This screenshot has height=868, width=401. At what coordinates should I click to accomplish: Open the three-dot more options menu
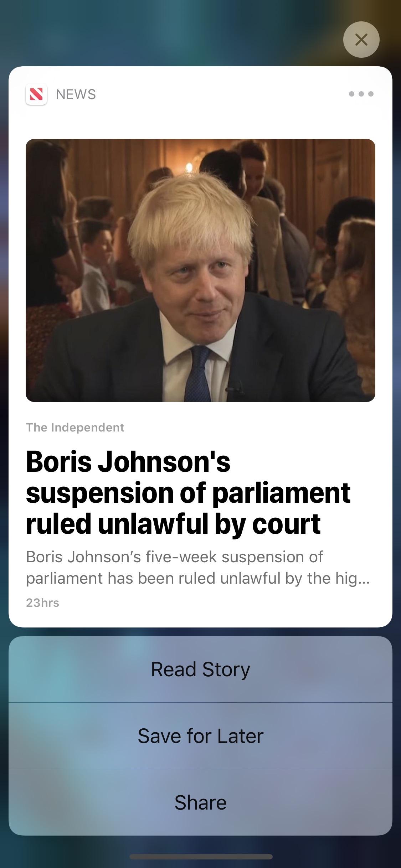pyautogui.click(x=361, y=94)
